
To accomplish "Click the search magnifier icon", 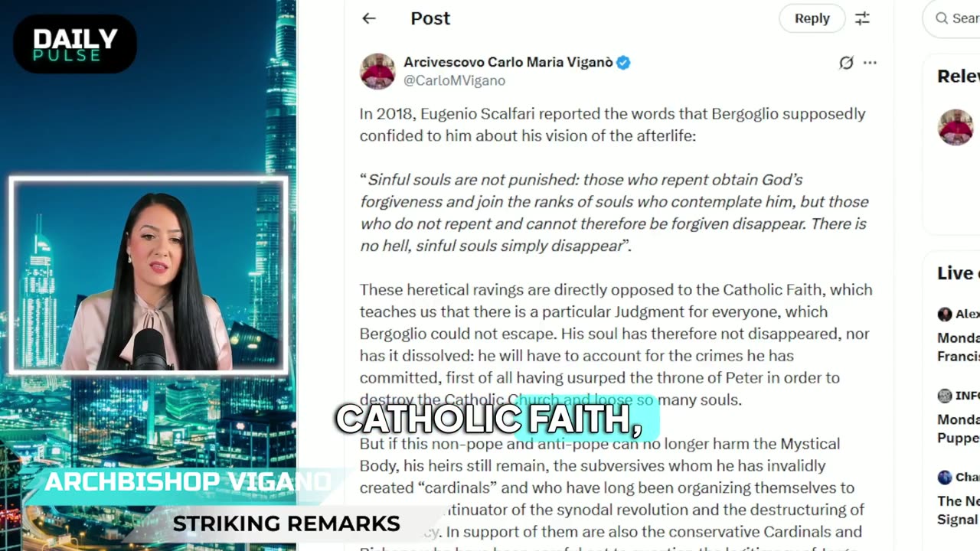I will pos(942,18).
